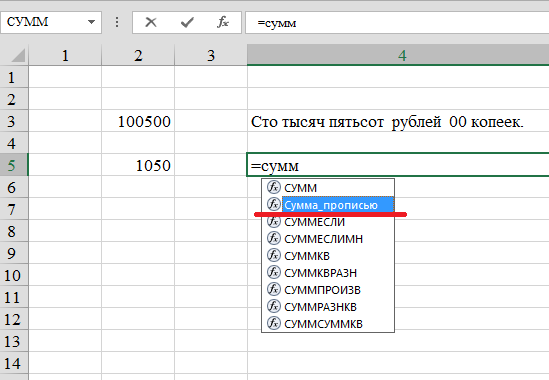Image resolution: width=549 pixels, height=380 pixels.
Task: Select row header 8
Action: 14,231
